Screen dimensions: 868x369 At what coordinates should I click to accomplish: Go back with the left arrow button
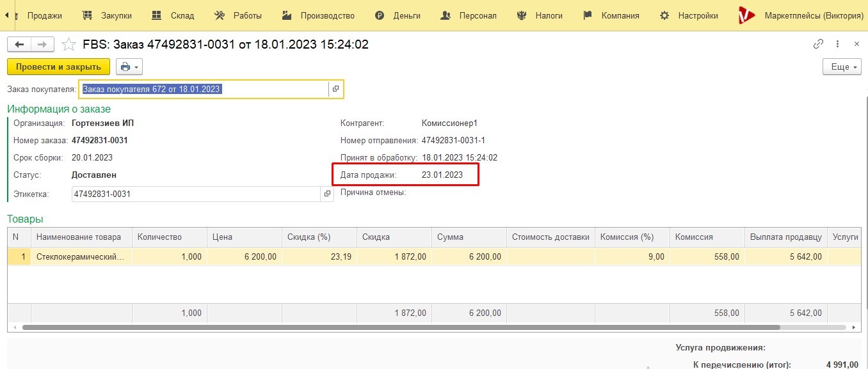pos(19,44)
